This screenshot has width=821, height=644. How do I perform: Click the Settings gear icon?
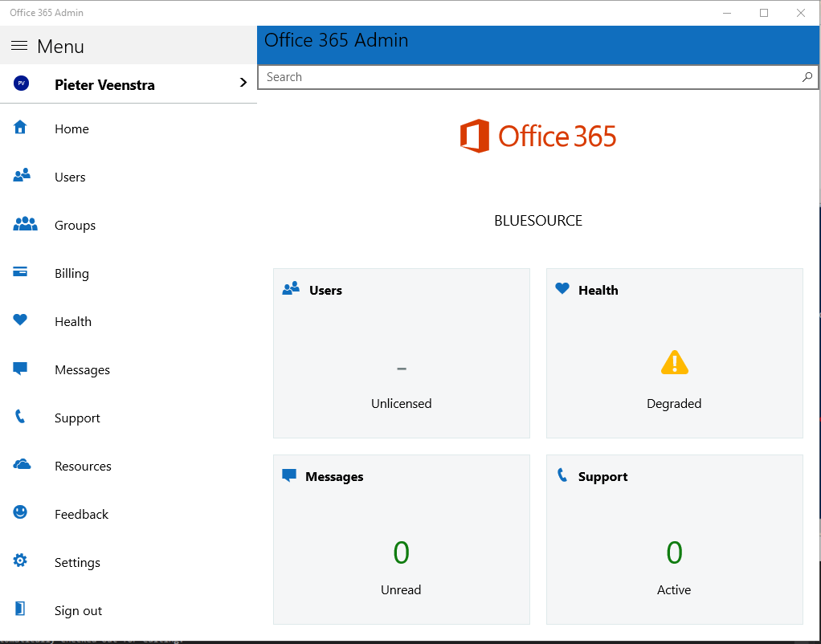point(20,560)
